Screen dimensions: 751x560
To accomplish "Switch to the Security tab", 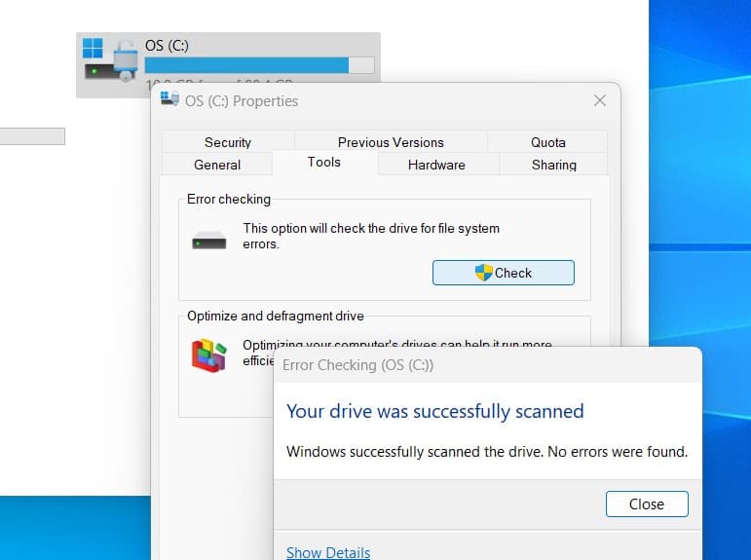I will 228,142.
